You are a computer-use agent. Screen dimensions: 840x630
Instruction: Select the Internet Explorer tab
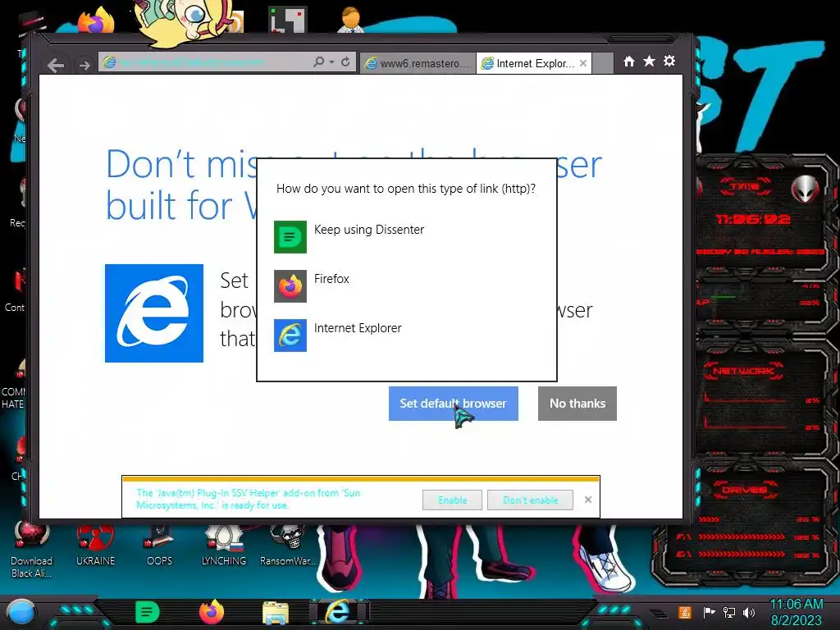(529, 63)
